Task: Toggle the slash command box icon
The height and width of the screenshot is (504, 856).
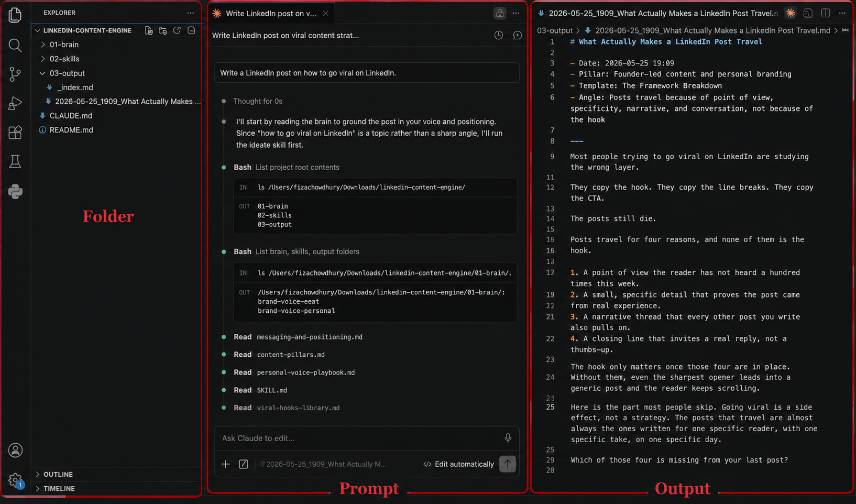Action: pyautogui.click(x=243, y=464)
